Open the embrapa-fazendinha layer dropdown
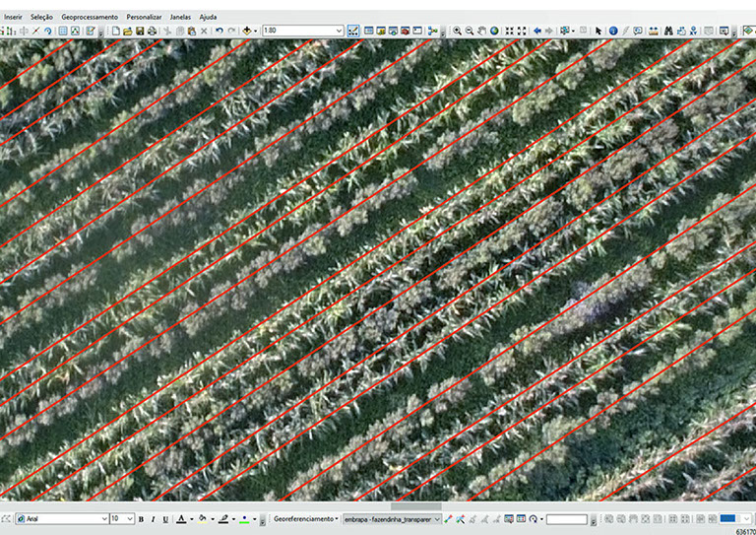The image size is (756, 535). [x=437, y=519]
